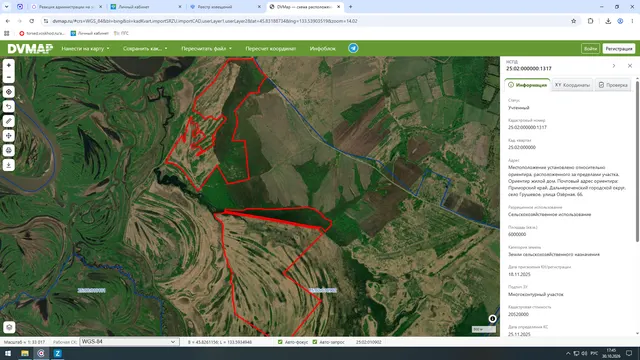Open the map layers switcher
Viewport: 640px width, 360px height.
(x=9, y=327)
